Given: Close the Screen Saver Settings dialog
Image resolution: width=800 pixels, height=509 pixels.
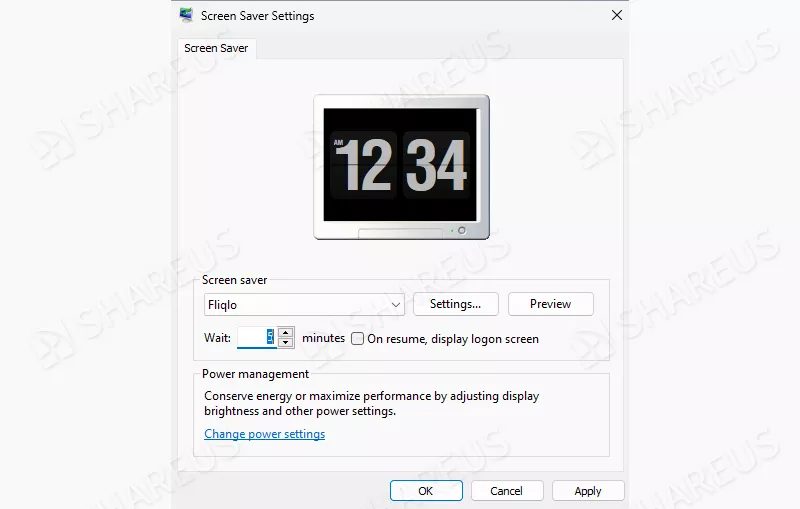Looking at the screenshot, I should (x=616, y=15).
